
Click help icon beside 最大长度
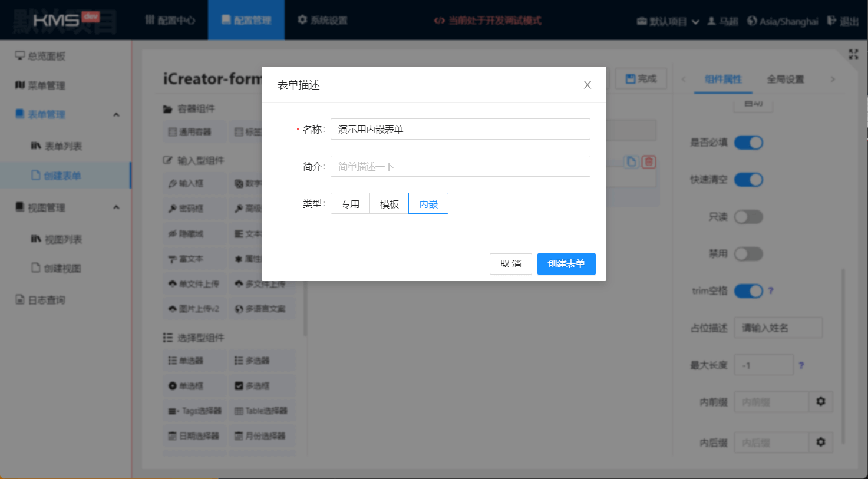[801, 365]
